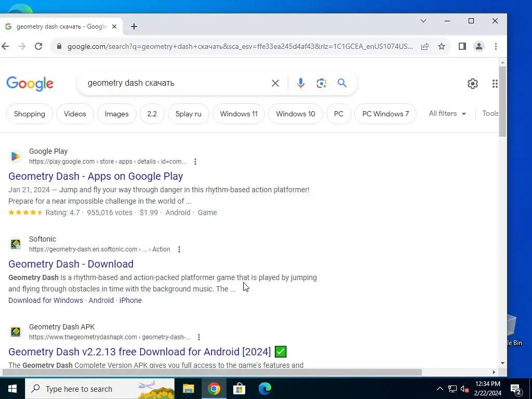
Task: Open Microsoft Store from the taskbar
Action: (239, 389)
